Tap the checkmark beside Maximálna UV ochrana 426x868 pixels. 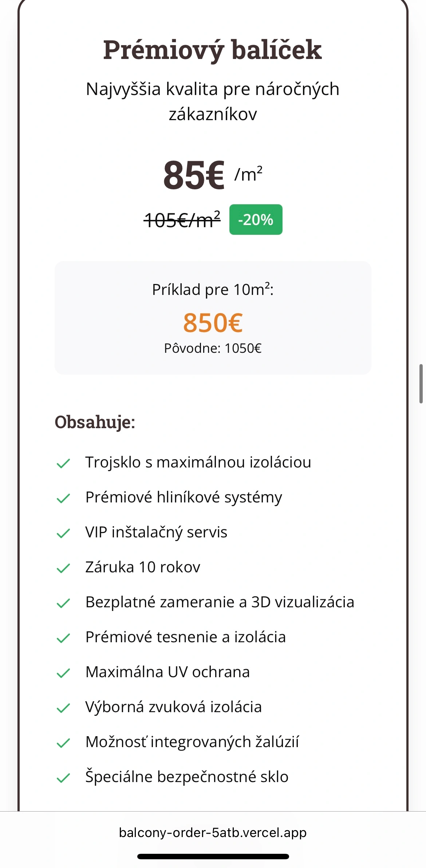tap(63, 673)
